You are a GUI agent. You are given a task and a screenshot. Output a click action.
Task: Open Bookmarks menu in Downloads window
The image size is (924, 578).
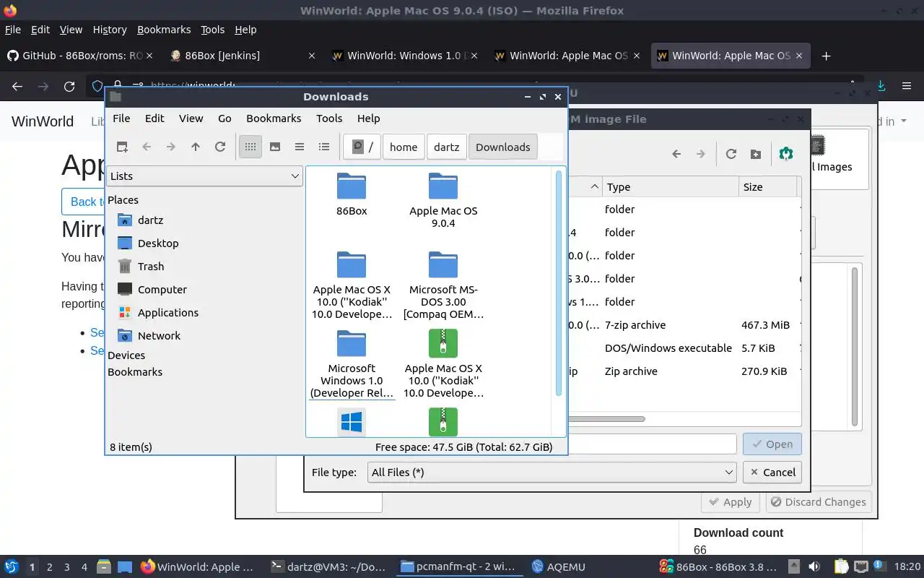[274, 118]
